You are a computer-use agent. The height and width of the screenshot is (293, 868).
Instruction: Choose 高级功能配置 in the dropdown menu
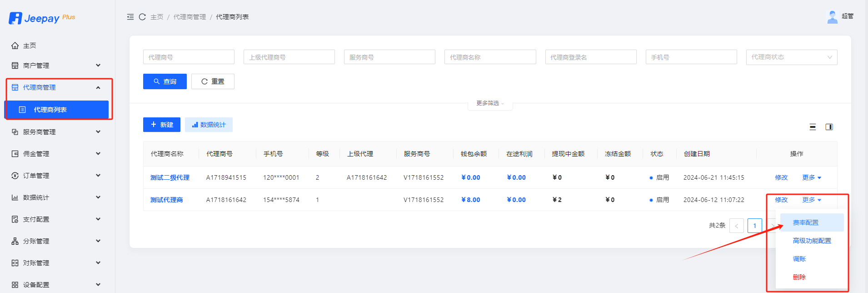pyautogui.click(x=812, y=241)
